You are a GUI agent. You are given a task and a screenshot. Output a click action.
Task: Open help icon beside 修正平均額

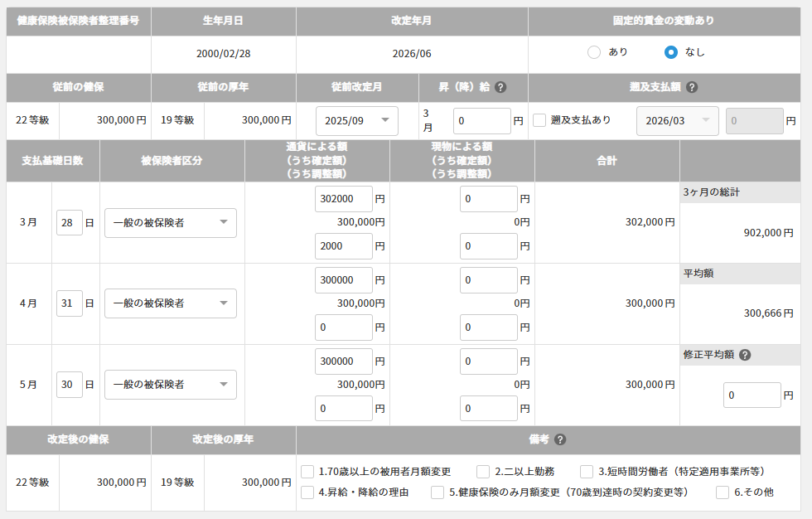tap(745, 355)
